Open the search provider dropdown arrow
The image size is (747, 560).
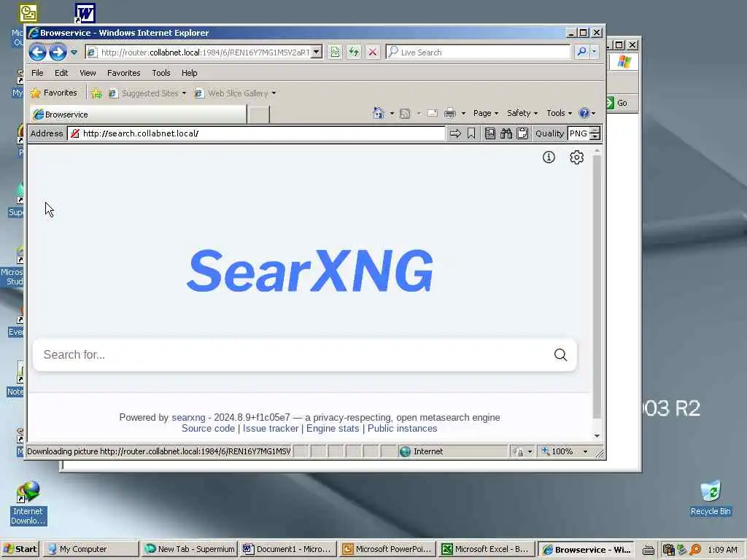[x=594, y=52]
